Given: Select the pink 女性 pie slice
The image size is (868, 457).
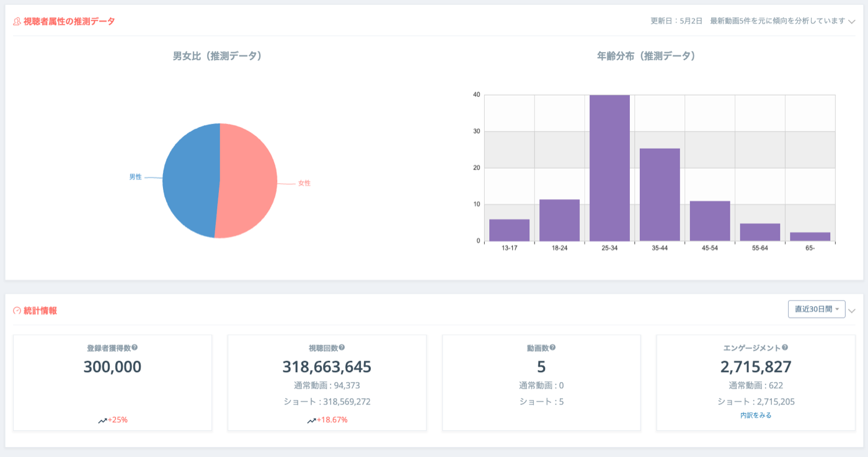Looking at the screenshot, I should click(x=248, y=181).
